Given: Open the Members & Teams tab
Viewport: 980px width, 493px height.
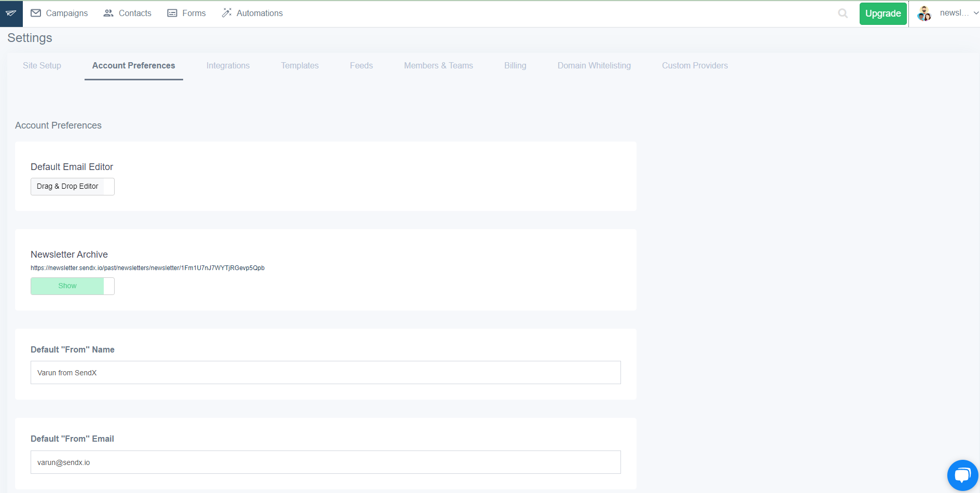Looking at the screenshot, I should pyautogui.click(x=439, y=66).
